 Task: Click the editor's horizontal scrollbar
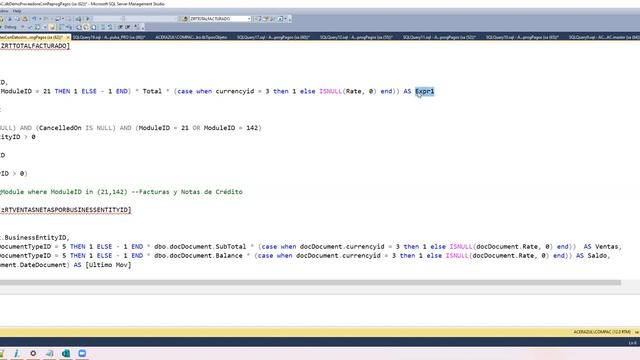click(x=310, y=282)
